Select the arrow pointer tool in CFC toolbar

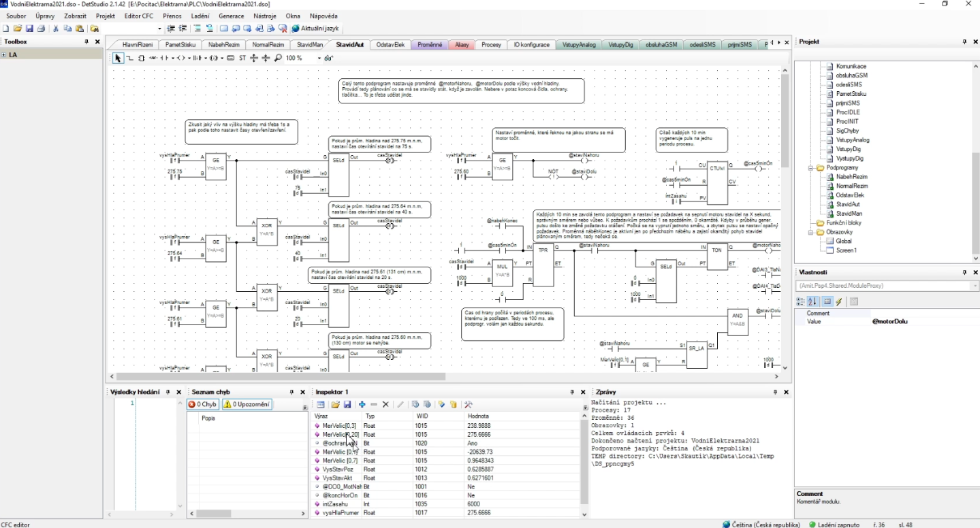[118, 59]
